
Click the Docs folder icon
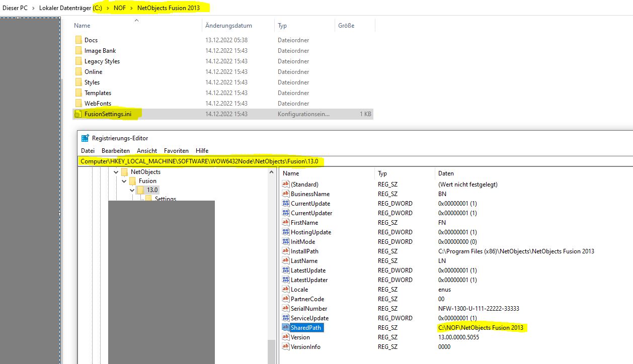click(x=78, y=40)
